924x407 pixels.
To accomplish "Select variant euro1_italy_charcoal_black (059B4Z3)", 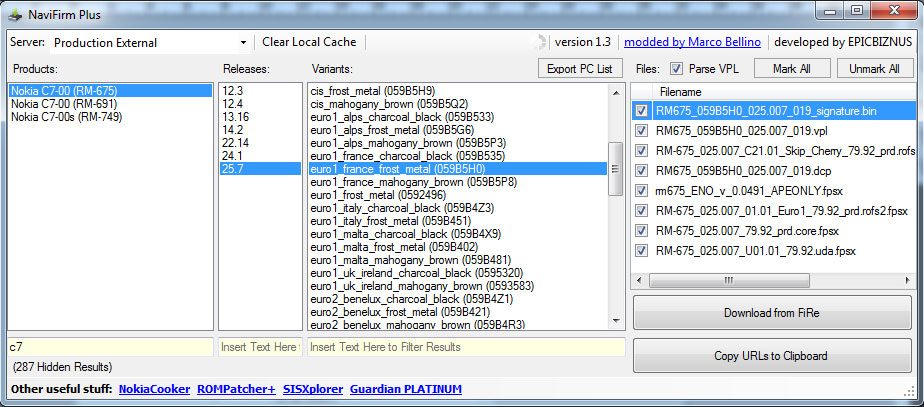I will [x=458, y=207].
